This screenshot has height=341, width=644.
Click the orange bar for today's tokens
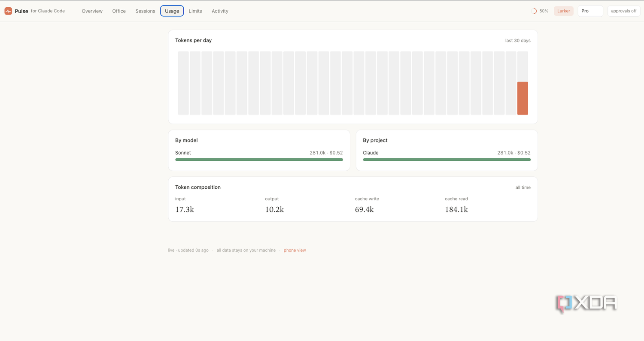(x=522, y=98)
